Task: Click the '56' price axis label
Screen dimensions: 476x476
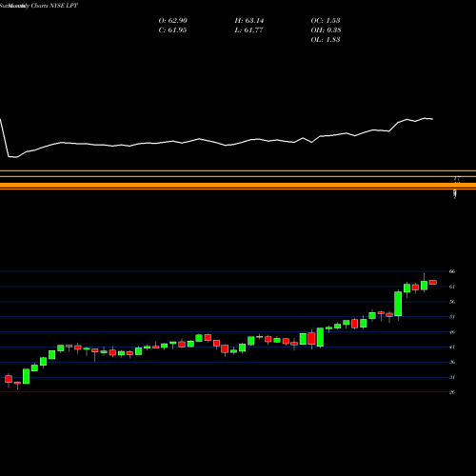Action: pos(452,302)
